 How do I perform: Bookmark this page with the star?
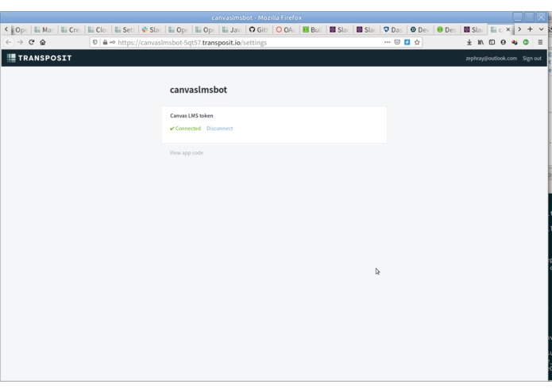417,42
